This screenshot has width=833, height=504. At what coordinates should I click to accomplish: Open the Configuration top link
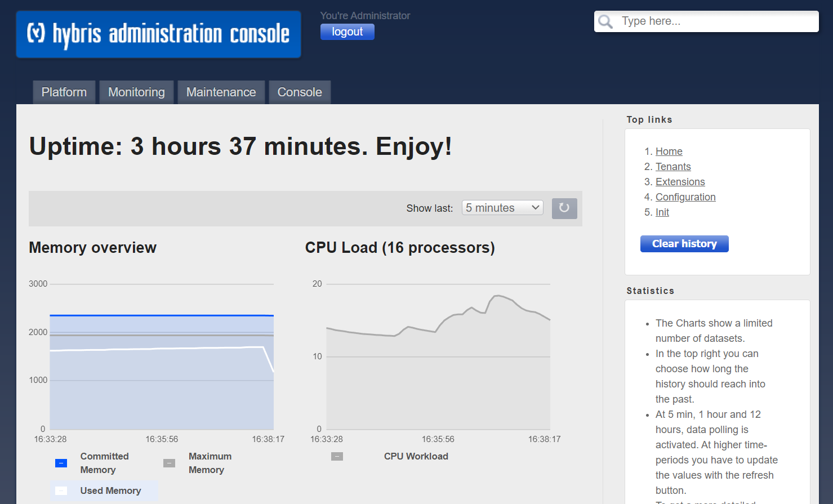pyautogui.click(x=685, y=197)
